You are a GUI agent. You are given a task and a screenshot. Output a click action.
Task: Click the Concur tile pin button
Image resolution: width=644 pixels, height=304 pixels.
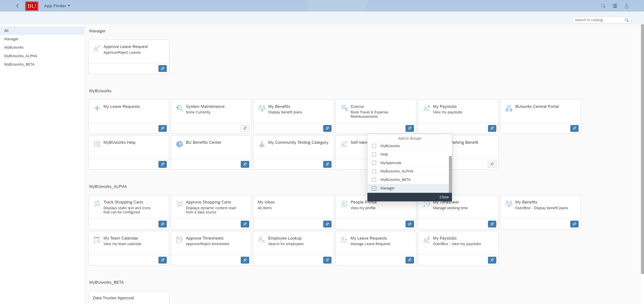point(409,128)
